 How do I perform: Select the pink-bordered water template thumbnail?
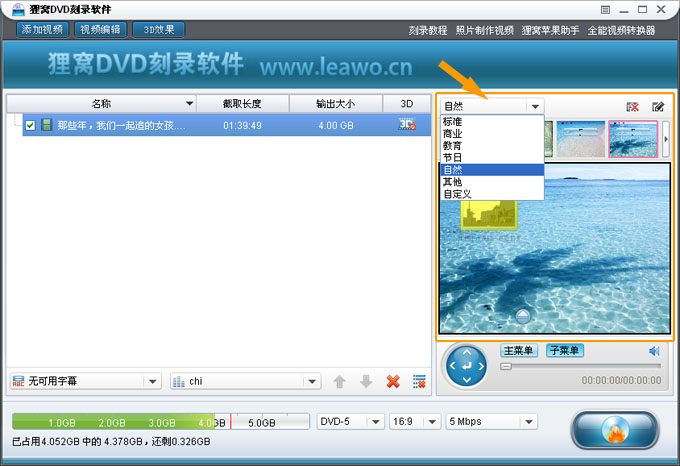[x=633, y=139]
